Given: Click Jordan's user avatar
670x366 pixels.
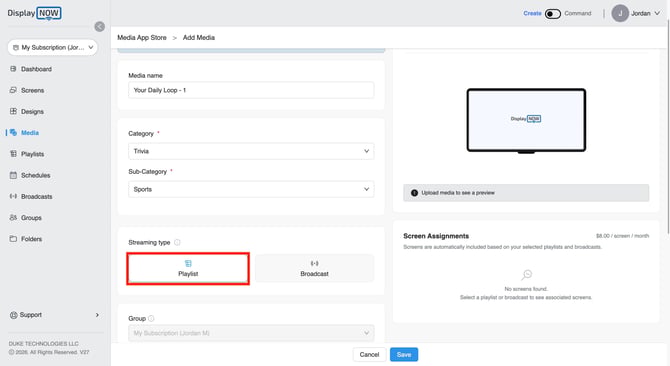Looking at the screenshot, I should [620, 13].
